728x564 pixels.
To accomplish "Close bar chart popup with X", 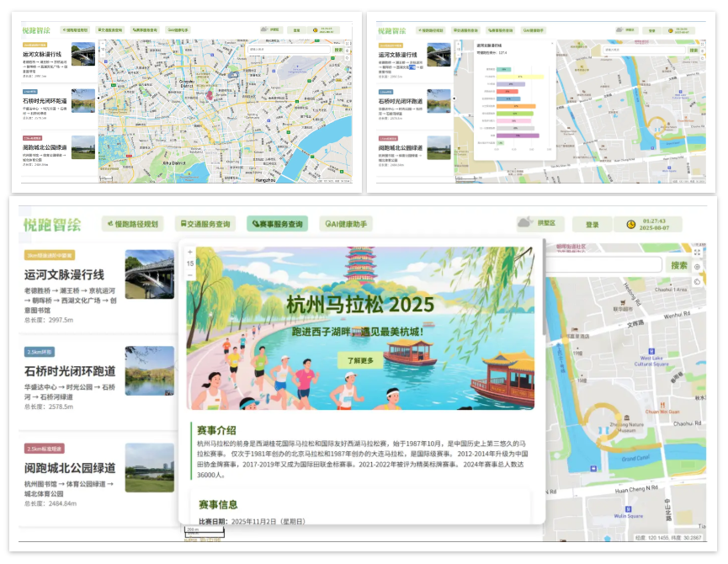I will [552, 43].
